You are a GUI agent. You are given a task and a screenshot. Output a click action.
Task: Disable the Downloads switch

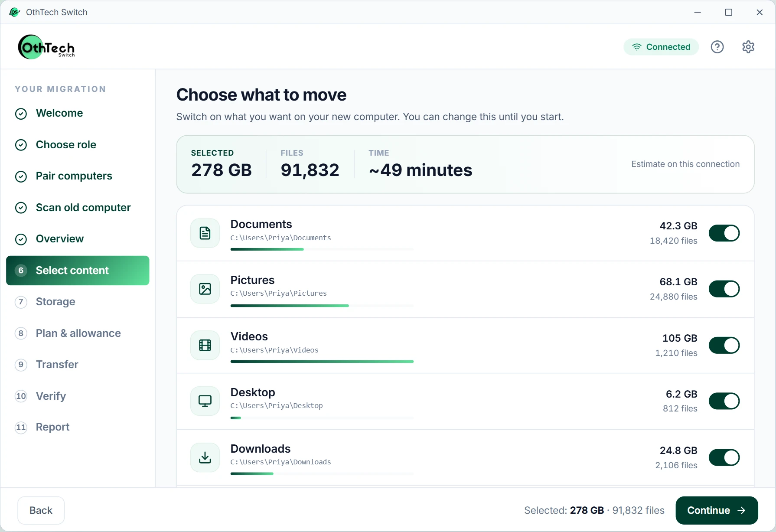tap(724, 458)
